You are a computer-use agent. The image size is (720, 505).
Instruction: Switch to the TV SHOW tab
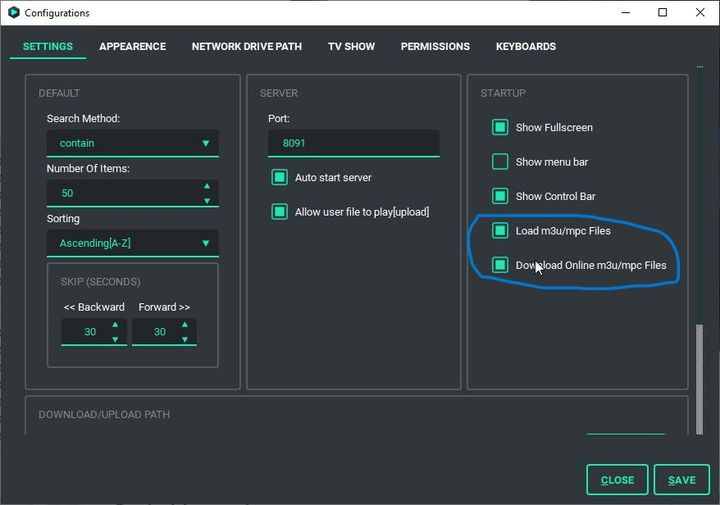pyautogui.click(x=351, y=46)
